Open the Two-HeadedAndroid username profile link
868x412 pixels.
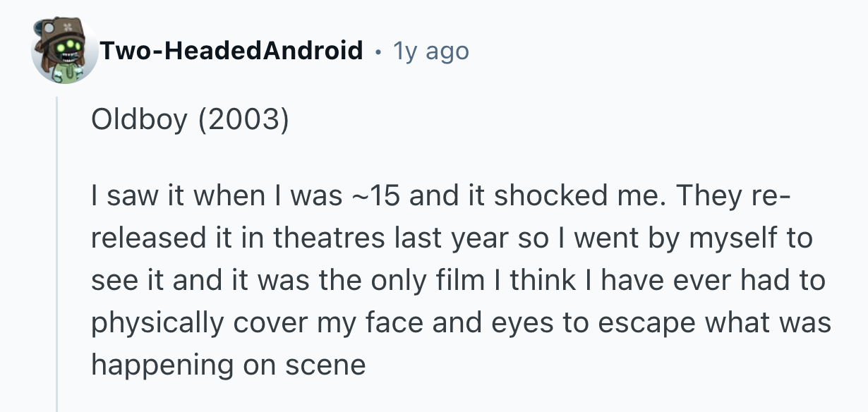click(231, 51)
